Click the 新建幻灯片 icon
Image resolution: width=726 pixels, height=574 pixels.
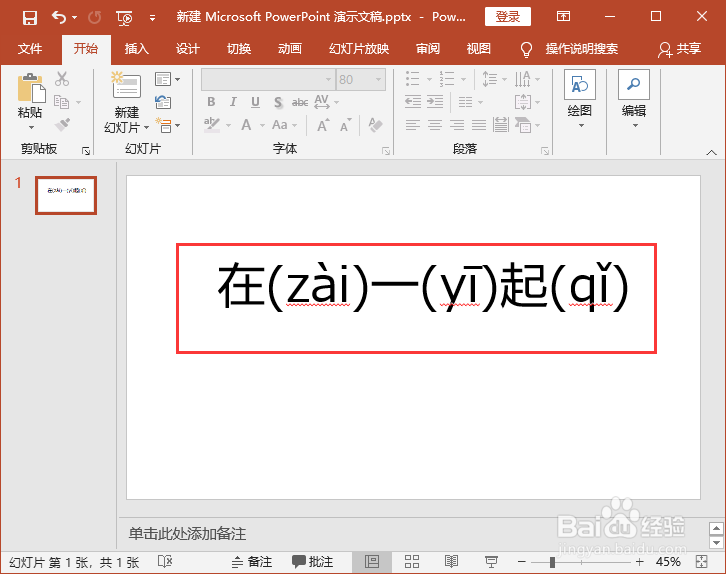pyautogui.click(x=126, y=85)
